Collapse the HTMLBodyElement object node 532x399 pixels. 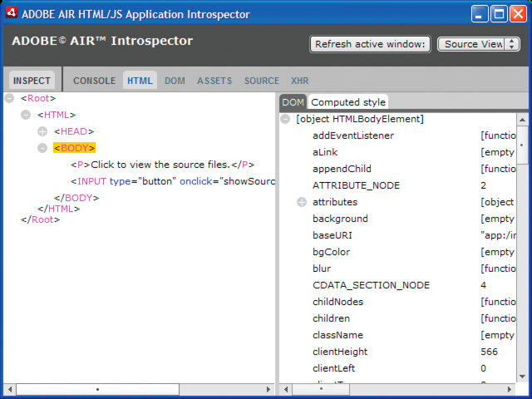tap(285, 119)
